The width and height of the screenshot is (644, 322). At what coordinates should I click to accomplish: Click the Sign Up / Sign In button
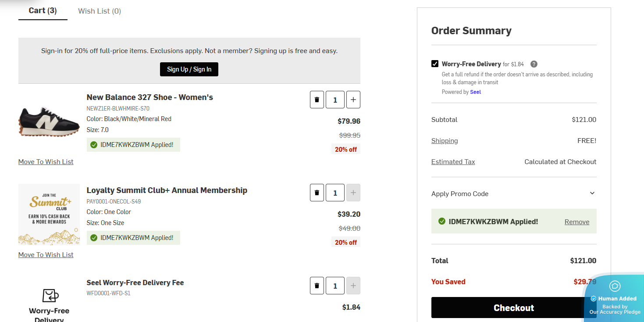(189, 69)
